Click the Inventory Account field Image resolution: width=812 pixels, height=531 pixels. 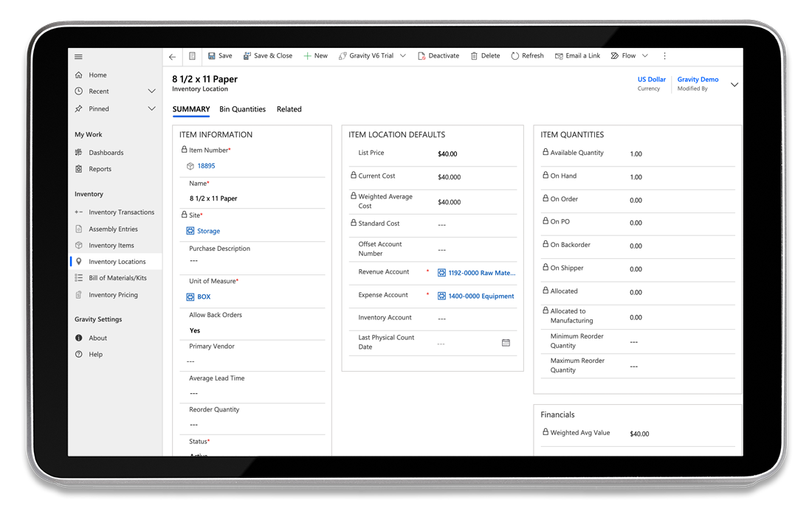pyautogui.click(x=476, y=319)
